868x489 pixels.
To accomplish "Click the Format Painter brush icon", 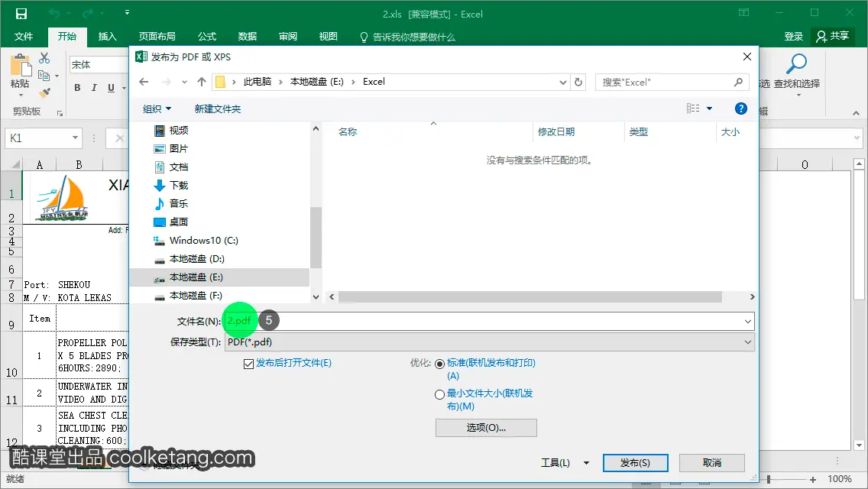I will (44, 92).
